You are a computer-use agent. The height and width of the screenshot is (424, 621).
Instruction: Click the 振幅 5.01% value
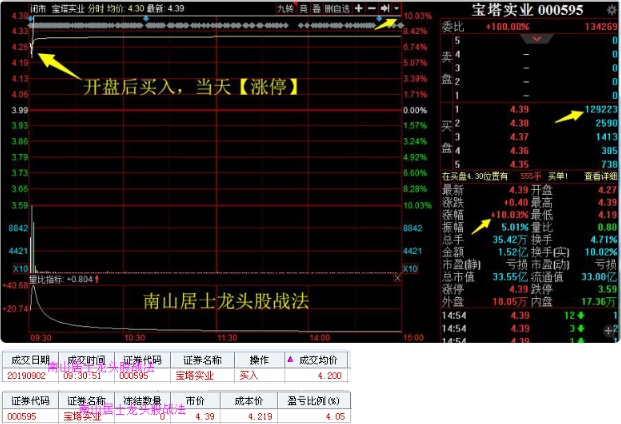coord(515,227)
